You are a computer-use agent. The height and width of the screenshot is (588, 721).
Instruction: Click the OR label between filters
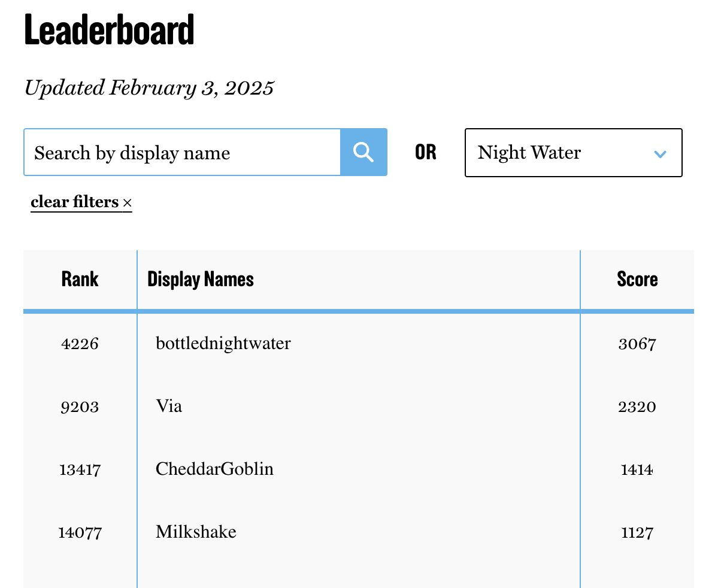[x=425, y=153]
